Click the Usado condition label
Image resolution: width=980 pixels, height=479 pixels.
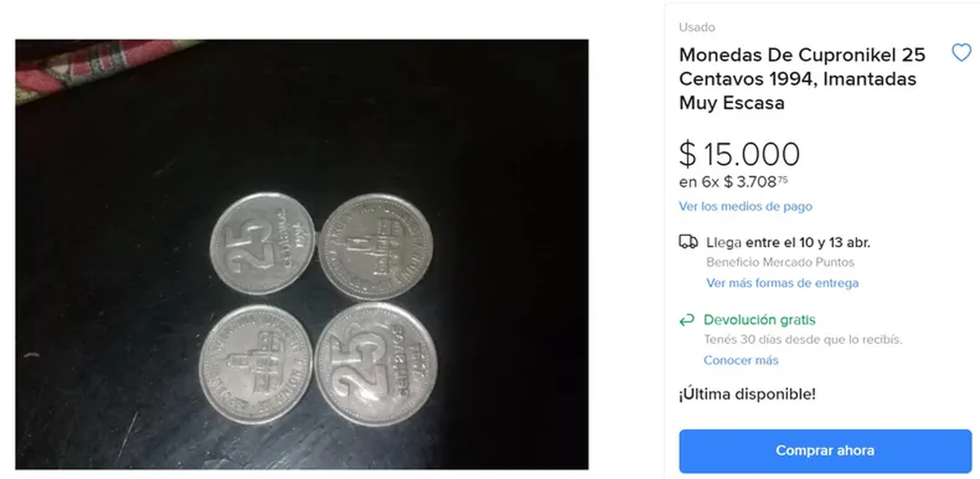tap(696, 27)
